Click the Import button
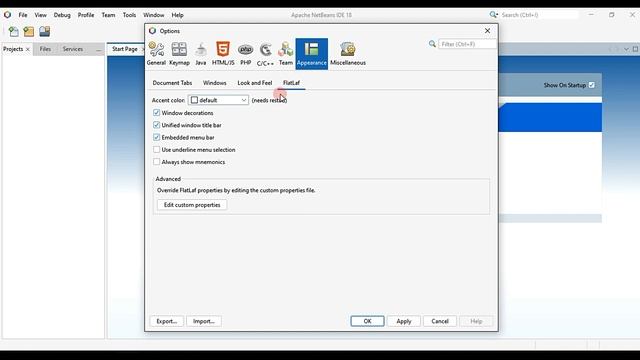The width and height of the screenshot is (640, 360). [204, 321]
